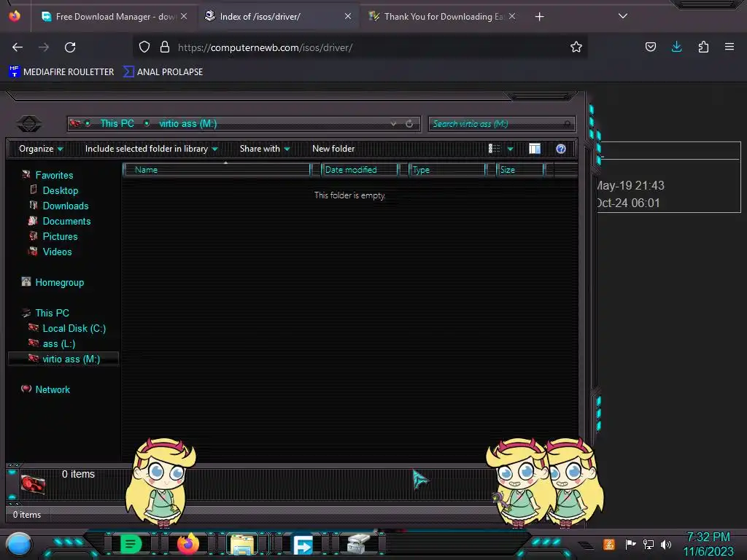Refresh the Explorer folder view
747x560 pixels.
point(409,124)
